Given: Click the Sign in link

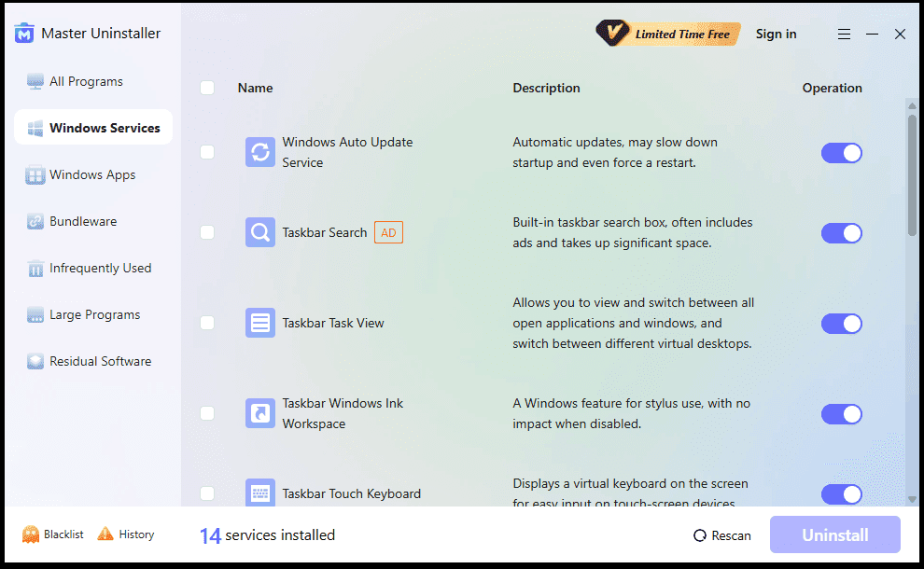Looking at the screenshot, I should click(776, 35).
